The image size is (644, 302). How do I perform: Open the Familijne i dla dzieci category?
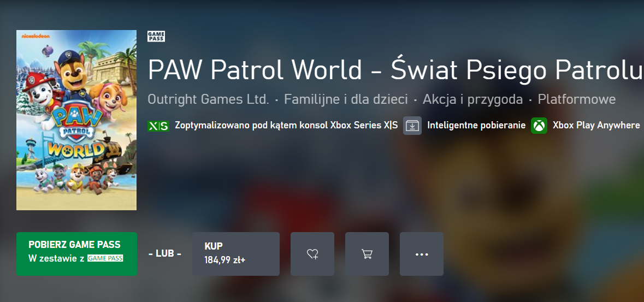coord(346,99)
